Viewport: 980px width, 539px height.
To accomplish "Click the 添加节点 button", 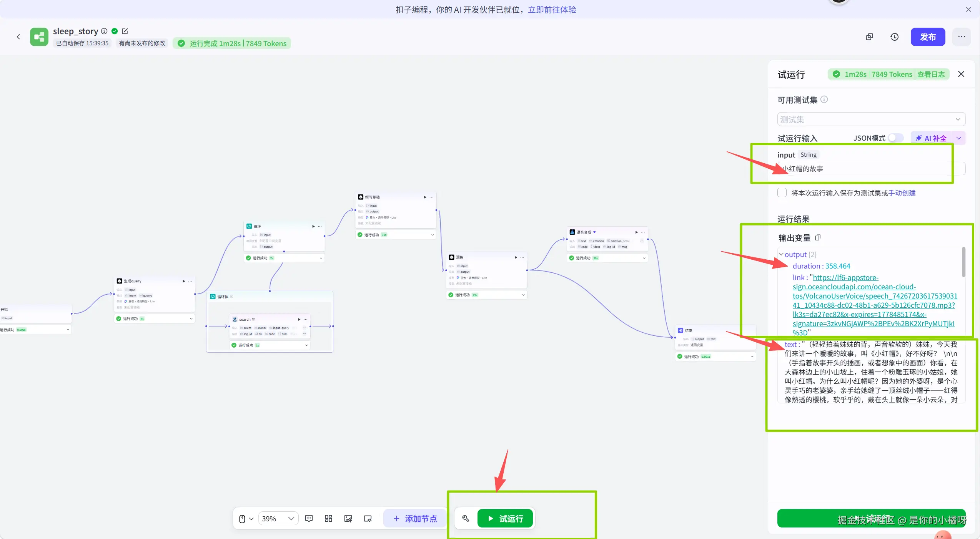I will (x=415, y=519).
